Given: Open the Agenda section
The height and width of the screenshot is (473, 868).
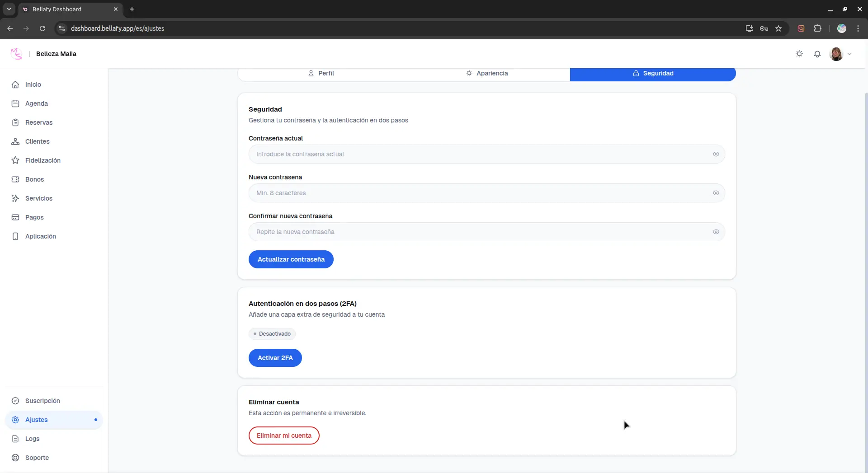Looking at the screenshot, I should pyautogui.click(x=36, y=103).
